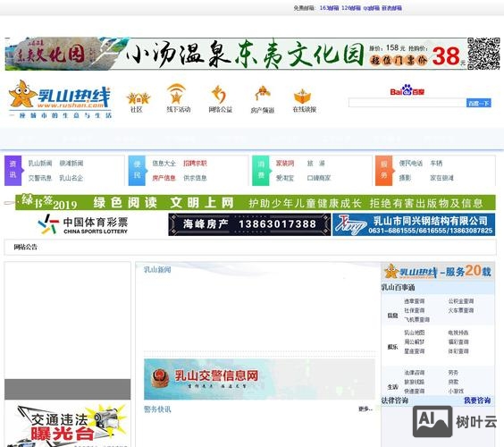Screen dimensions: 504x447
Task: Open the red 房产信息 link
Action: pyautogui.click(x=164, y=178)
